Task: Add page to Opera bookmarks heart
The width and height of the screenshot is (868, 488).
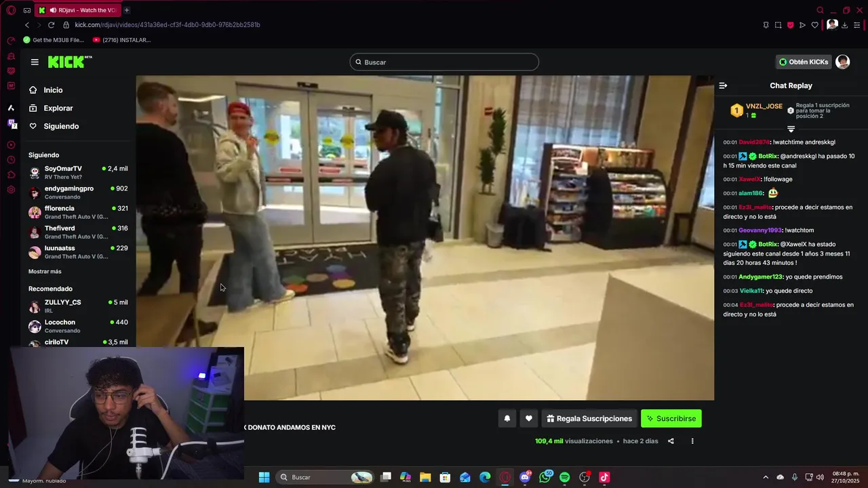Action: [814, 25]
